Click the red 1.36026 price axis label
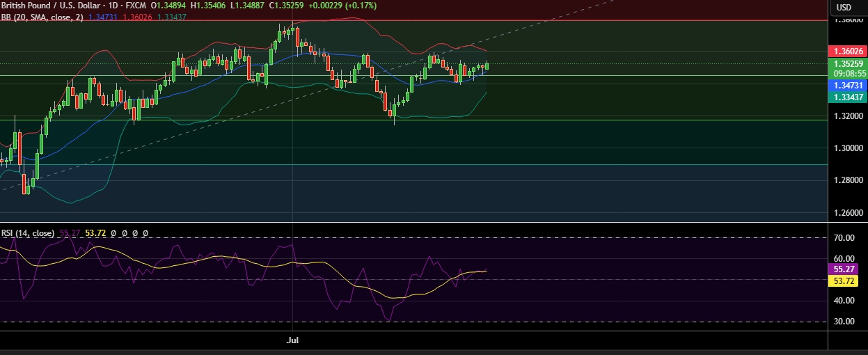Screen dimensions: 868x355 [847, 52]
